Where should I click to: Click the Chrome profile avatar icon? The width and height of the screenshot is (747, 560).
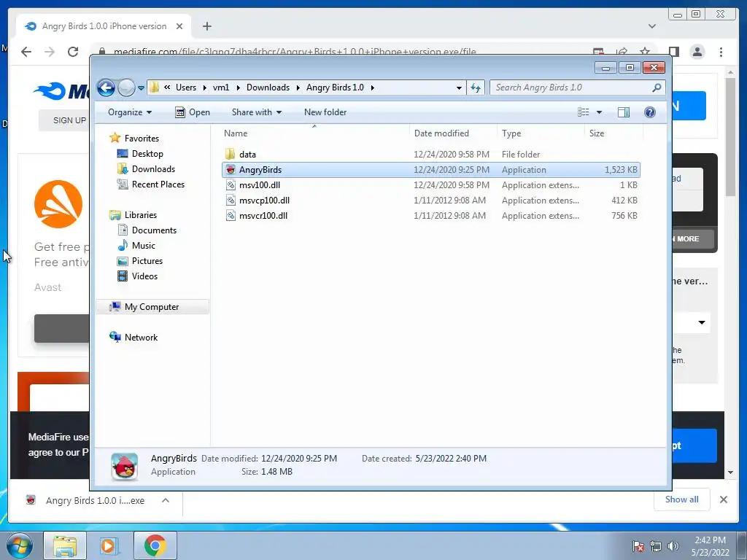tap(697, 52)
